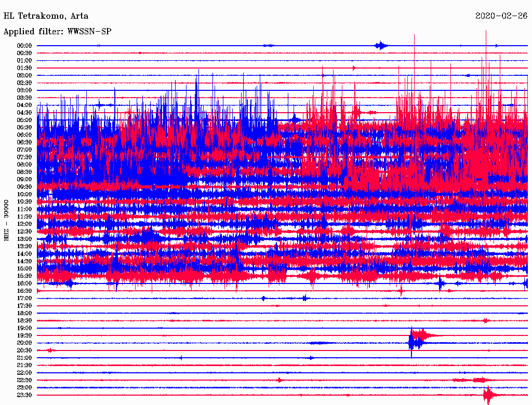Click the large red earthquake burst on 19:30 trace

423,335
